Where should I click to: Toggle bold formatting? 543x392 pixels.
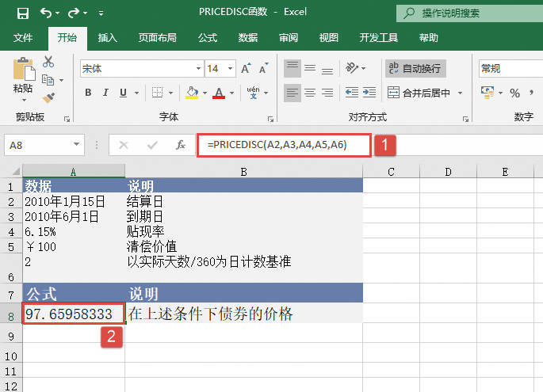point(87,93)
